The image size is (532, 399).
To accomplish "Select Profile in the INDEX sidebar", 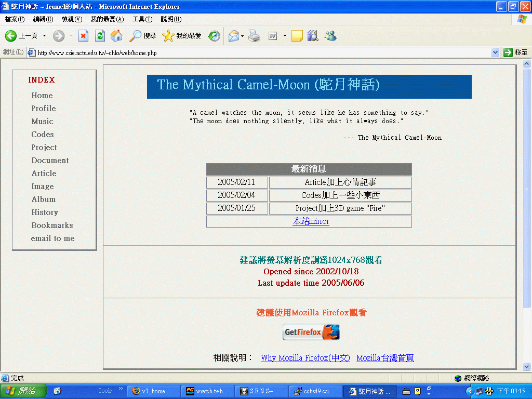I will (44, 109).
